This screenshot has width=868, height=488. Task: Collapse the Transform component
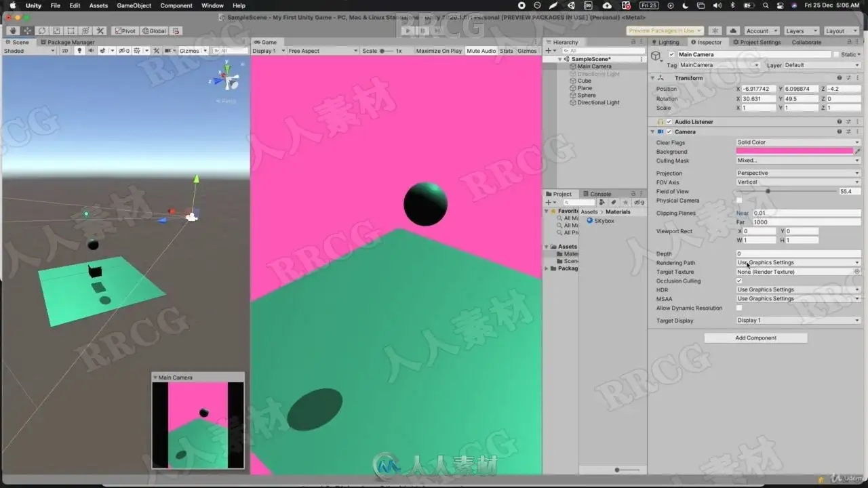653,78
